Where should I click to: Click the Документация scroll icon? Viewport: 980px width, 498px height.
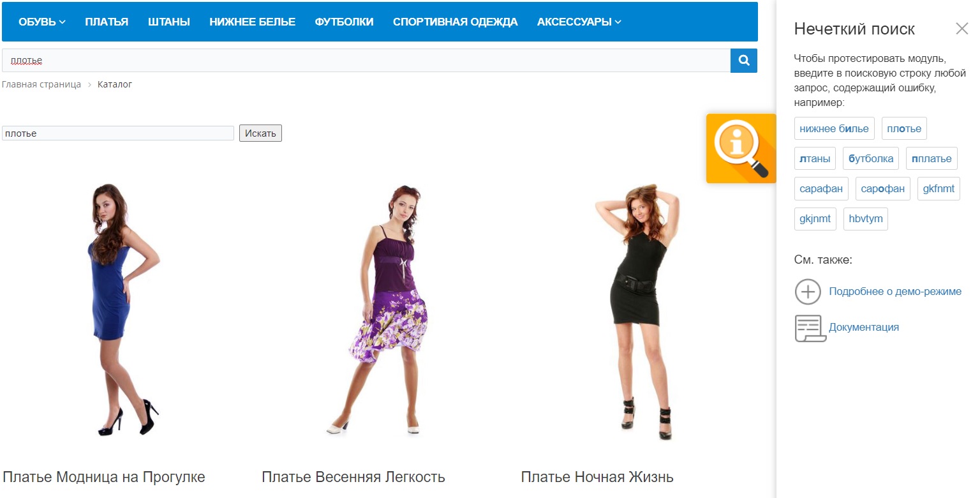810,328
